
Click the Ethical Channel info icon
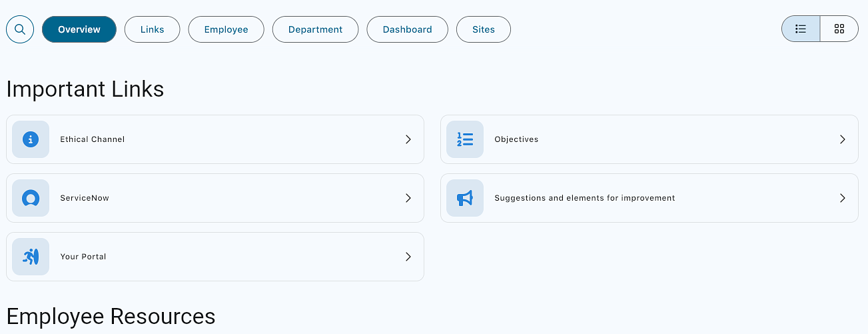point(31,139)
